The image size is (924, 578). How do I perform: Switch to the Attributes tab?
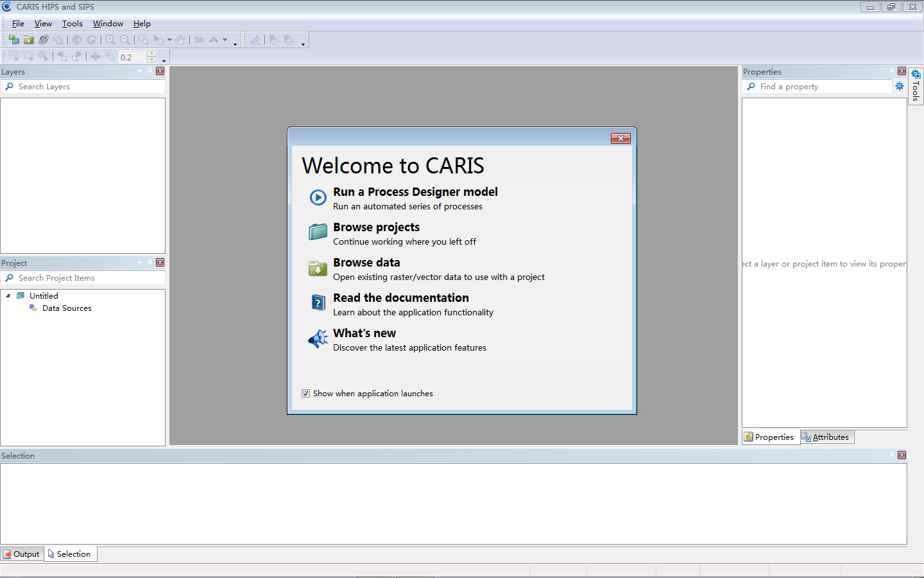pos(827,437)
